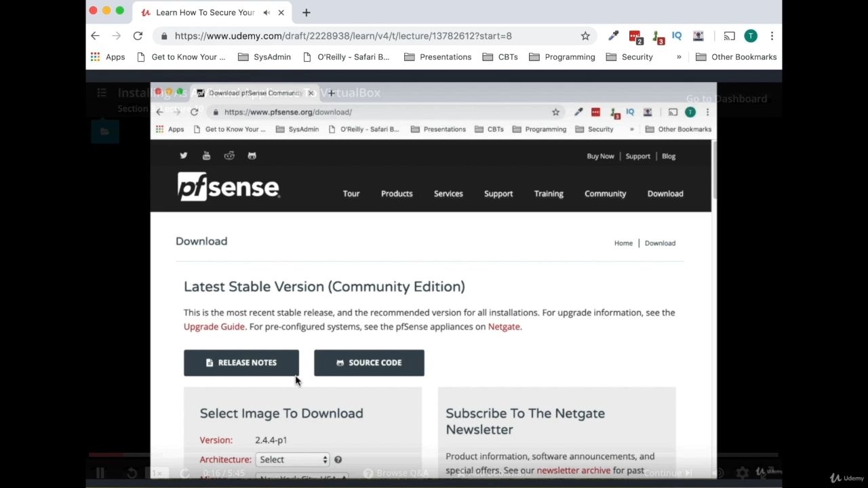Open the IQ extension in Udemy browser toolbar
The height and width of the screenshot is (488, 868).
677,36
